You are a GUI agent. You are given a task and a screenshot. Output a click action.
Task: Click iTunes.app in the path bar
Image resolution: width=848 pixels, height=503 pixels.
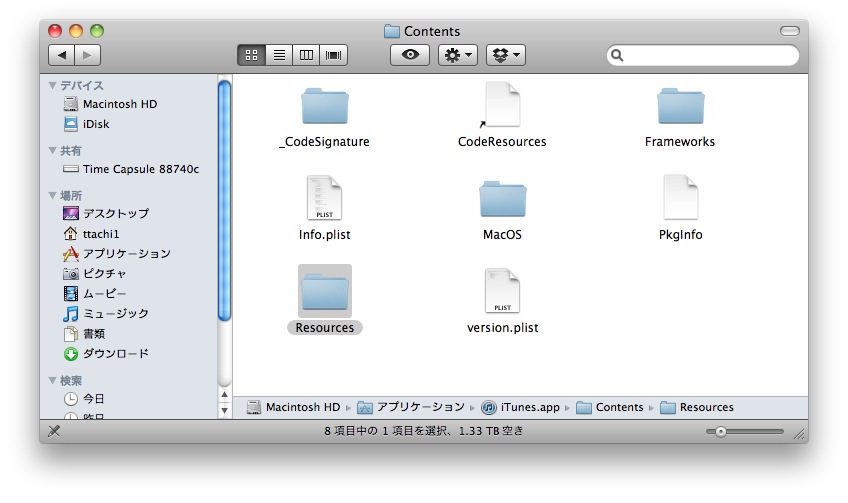pyautogui.click(x=525, y=408)
